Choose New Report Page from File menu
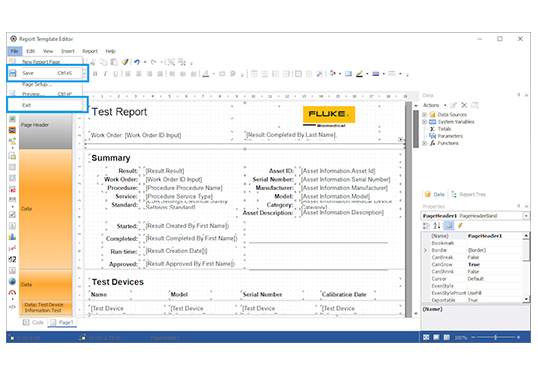538x374 pixels. (x=45, y=62)
